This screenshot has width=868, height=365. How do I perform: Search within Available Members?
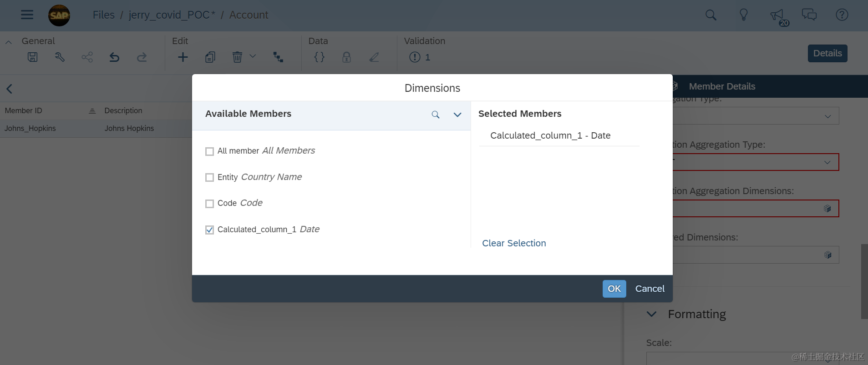click(x=436, y=115)
